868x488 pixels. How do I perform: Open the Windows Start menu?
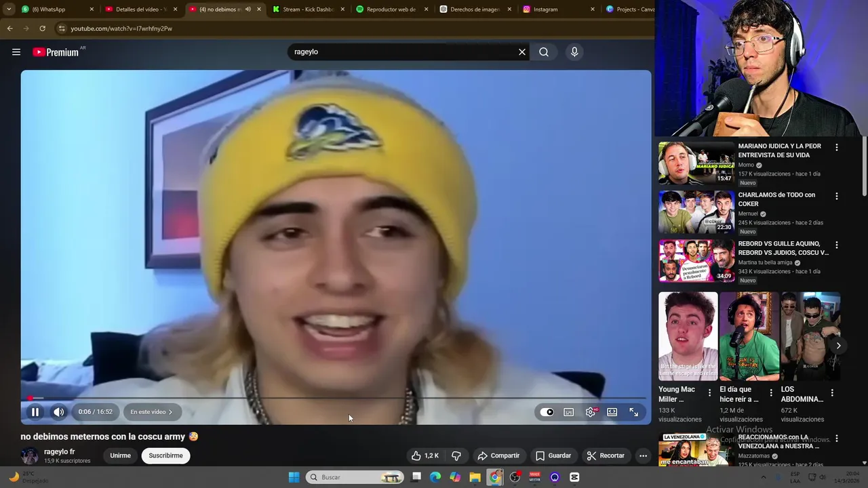coord(294,477)
